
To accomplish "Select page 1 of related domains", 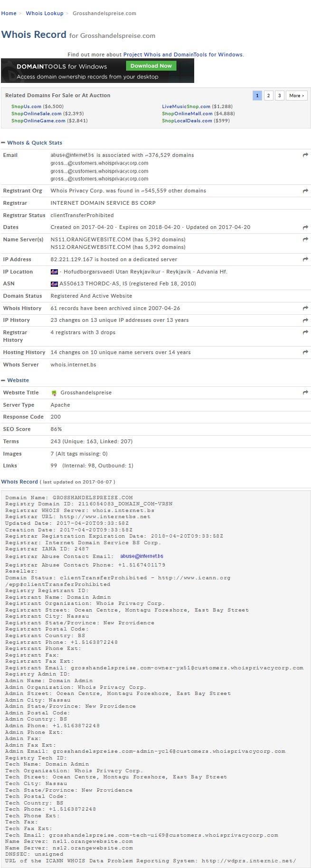I will [257, 96].
